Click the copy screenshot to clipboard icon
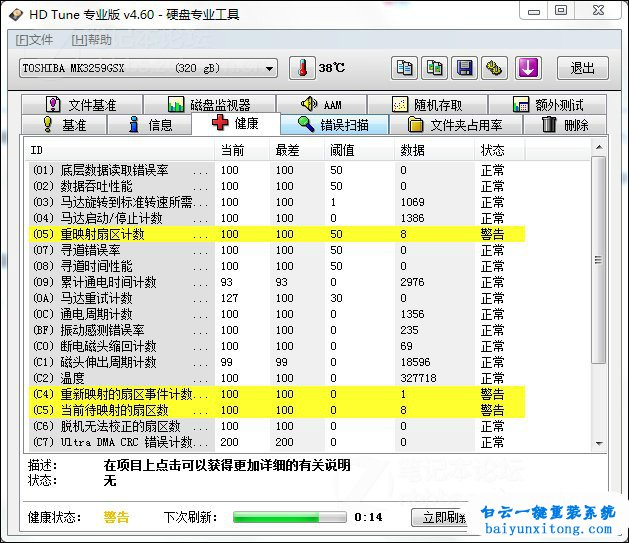The width and height of the screenshot is (629, 543). point(434,68)
